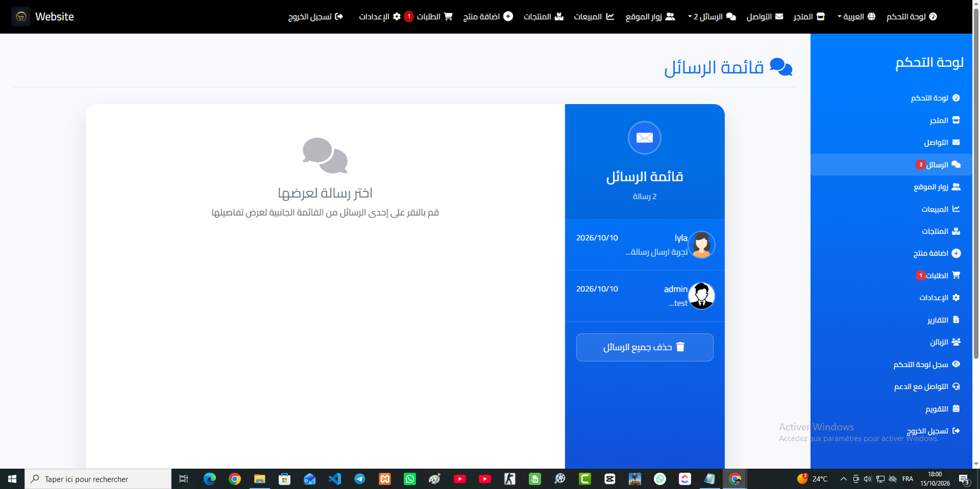Image resolution: width=980 pixels, height=489 pixels.
Task: Select التواصل envelope icon in sidebar
Action: 956,142
